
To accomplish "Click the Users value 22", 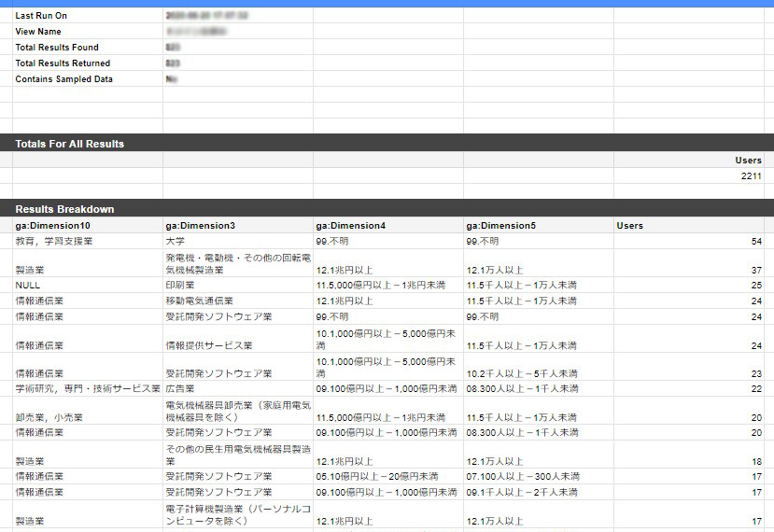I will point(689,388).
